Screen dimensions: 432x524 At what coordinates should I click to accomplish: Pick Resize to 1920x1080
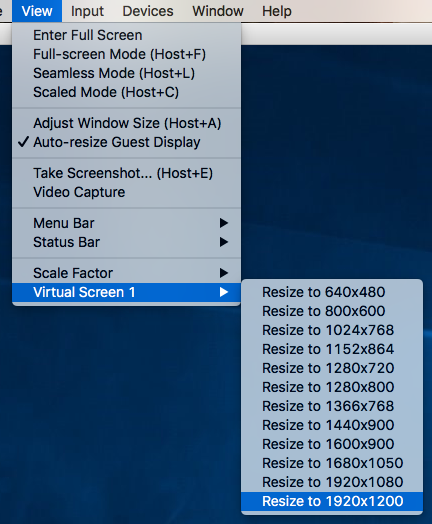[332, 482]
